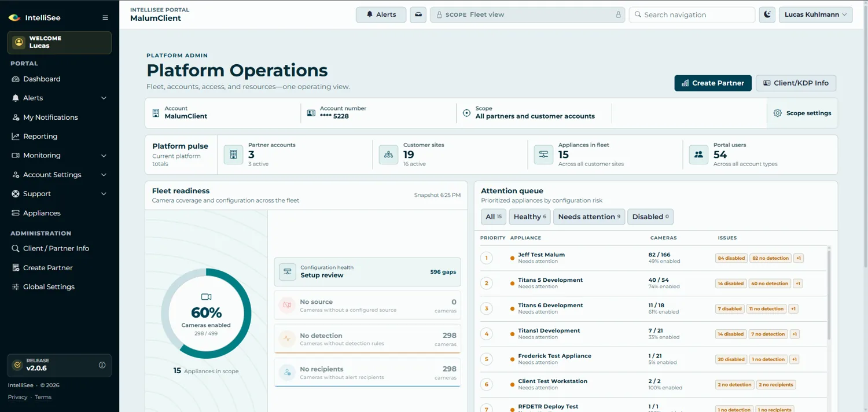Click the Customer sites network icon
868x412 pixels.
[388, 154]
